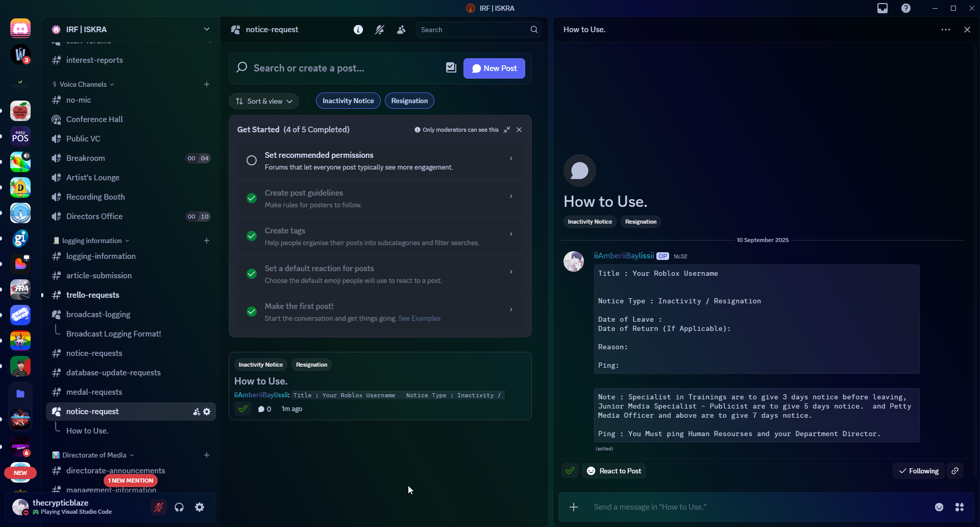Click the invite people icon on notice-request
This screenshot has height=527, width=980.
(197, 412)
